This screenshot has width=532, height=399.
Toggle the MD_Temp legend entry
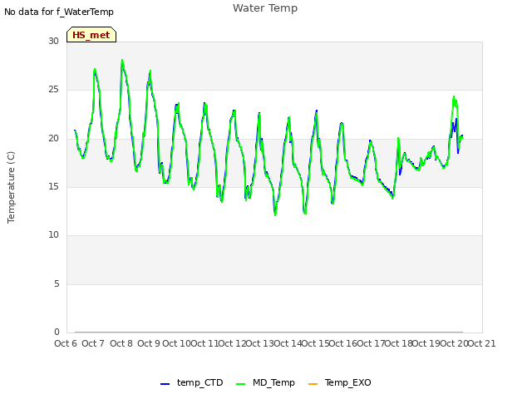[265, 382]
